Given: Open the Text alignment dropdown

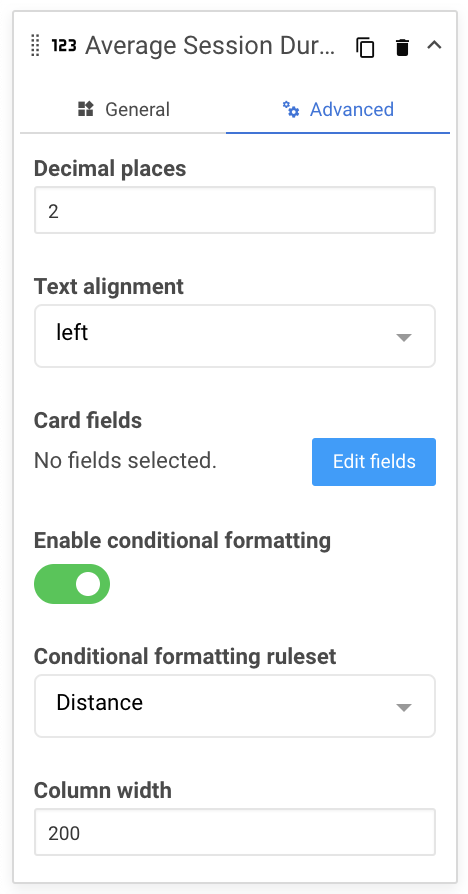Looking at the screenshot, I should point(235,336).
